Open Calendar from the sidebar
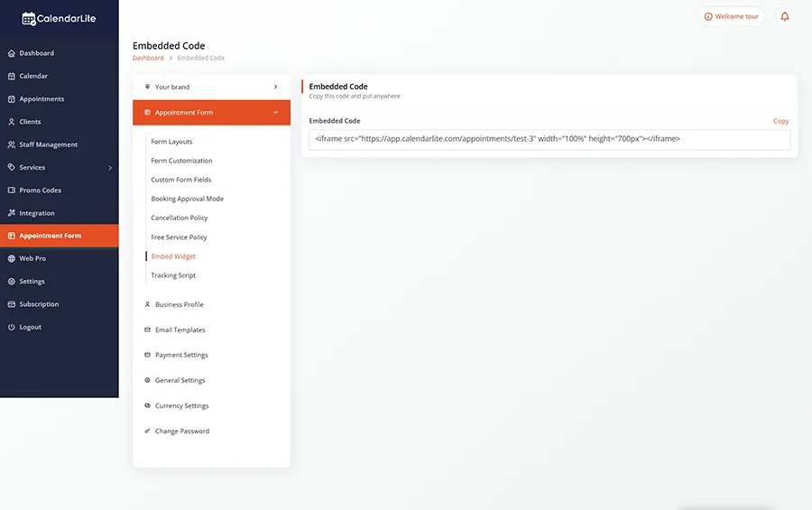The height and width of the screenshot is (510, 812). (x=33, y=76)
